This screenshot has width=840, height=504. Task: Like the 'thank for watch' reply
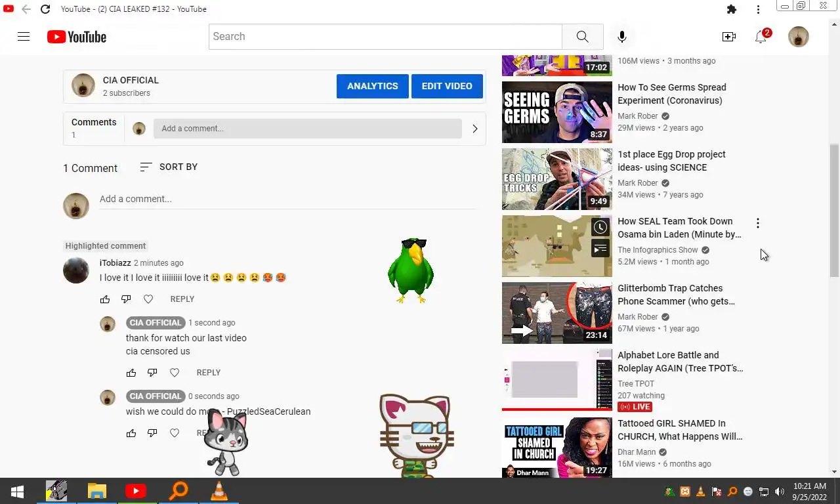coord(131,372)
